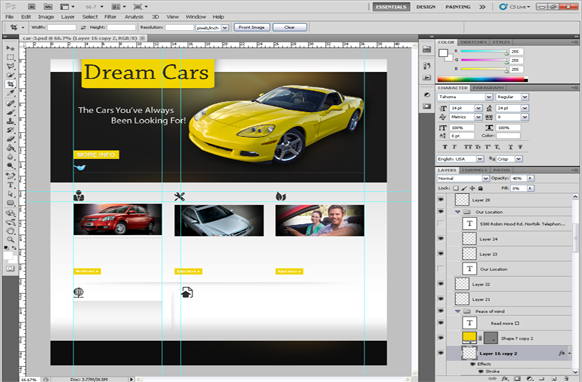Open the pixels/inch resolution unit dropdown
The width and height of the screenshot is (582, 382).
point(225,27)
